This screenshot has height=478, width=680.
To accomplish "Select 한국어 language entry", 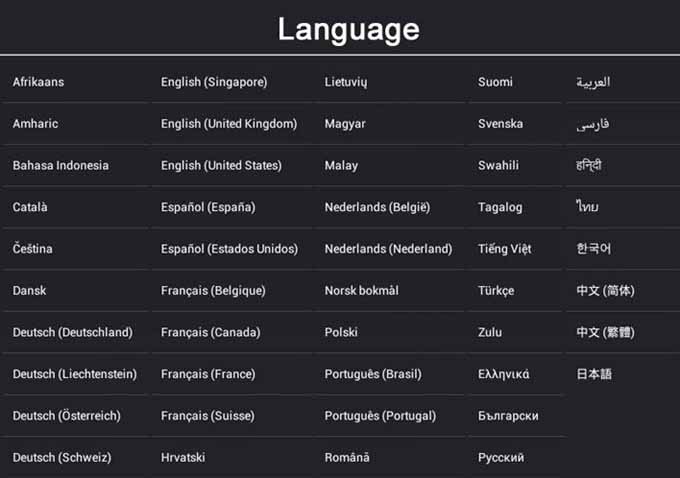I will coord(593,249).
